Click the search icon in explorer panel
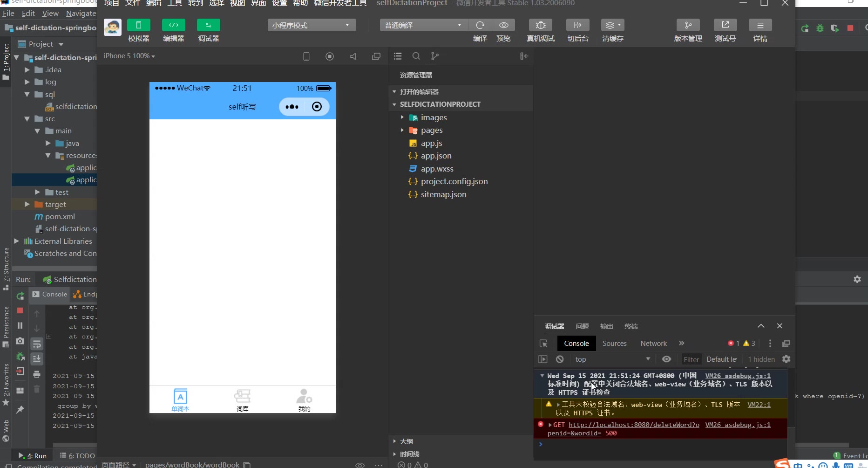Screen dimensions: 868x468 coord(416,56)
